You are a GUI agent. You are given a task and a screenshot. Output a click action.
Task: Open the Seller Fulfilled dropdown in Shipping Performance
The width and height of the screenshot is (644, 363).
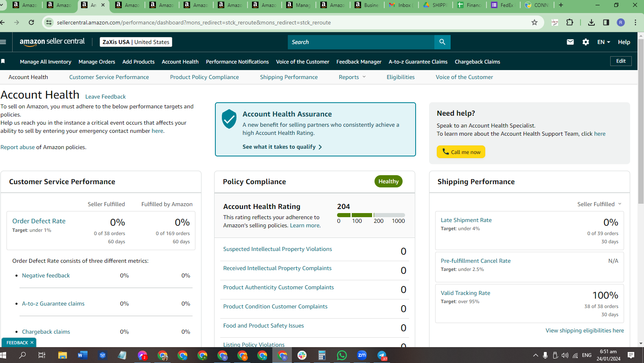coord(599,204)
